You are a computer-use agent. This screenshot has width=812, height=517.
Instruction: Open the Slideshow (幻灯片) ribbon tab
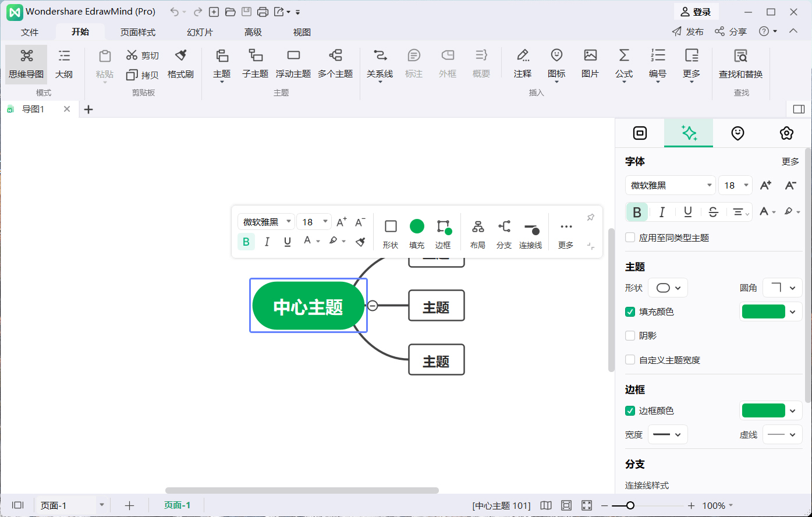tap(200, 32)
